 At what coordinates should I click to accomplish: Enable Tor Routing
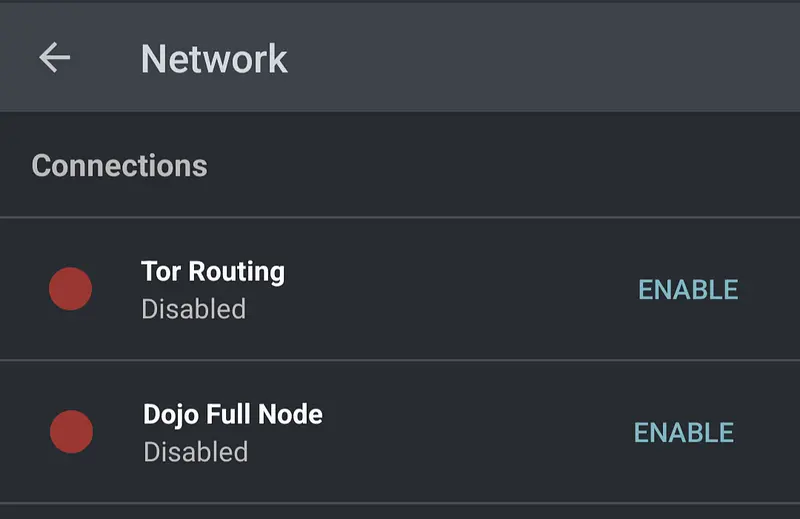pyautogui.click(x=688, y=290)
